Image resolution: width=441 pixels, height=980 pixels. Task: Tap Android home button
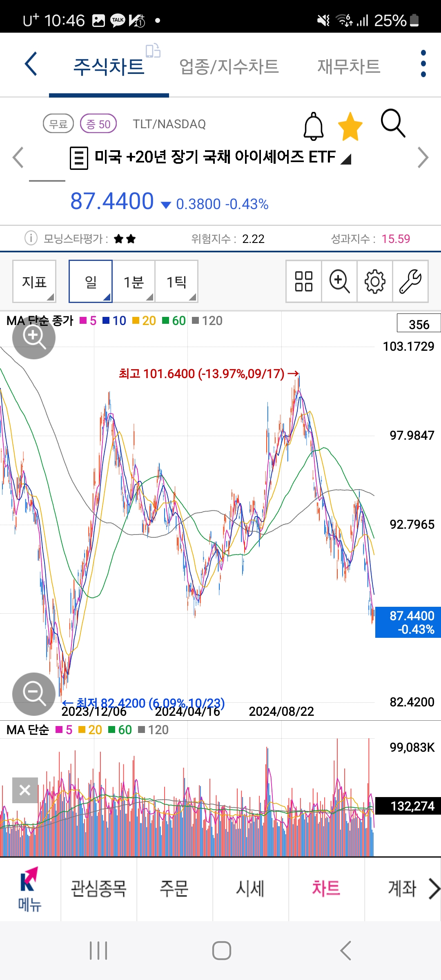222,951
